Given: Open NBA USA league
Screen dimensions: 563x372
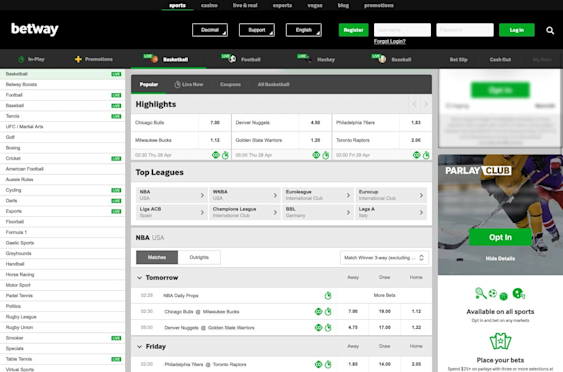Looking at the screenshot, I should click(172, 195).
